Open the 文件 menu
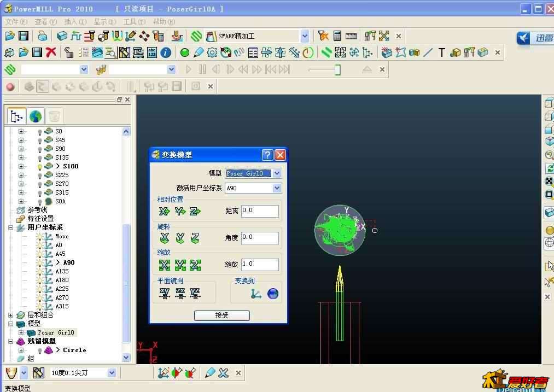Viewport: 554px width, 392px height. point(16,21)
